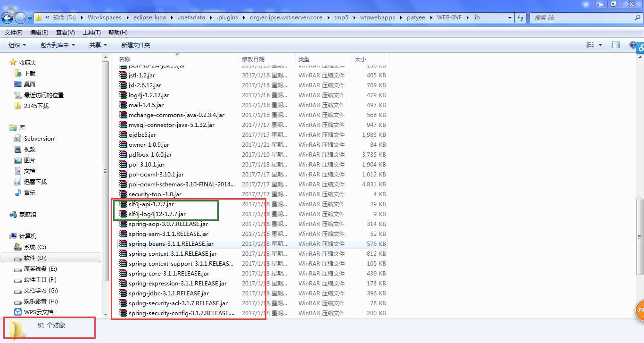Select poi-3.10.1.jar

147,164
